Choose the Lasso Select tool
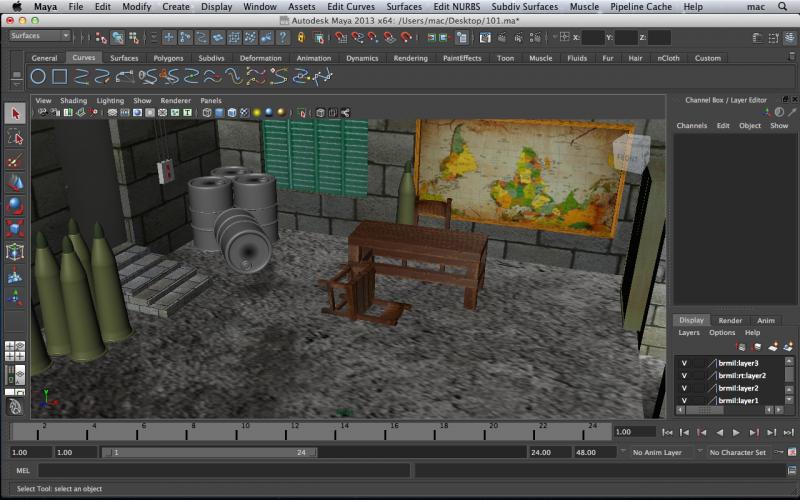800x500 pixels. pyautogui.click(x=15, y=137)
